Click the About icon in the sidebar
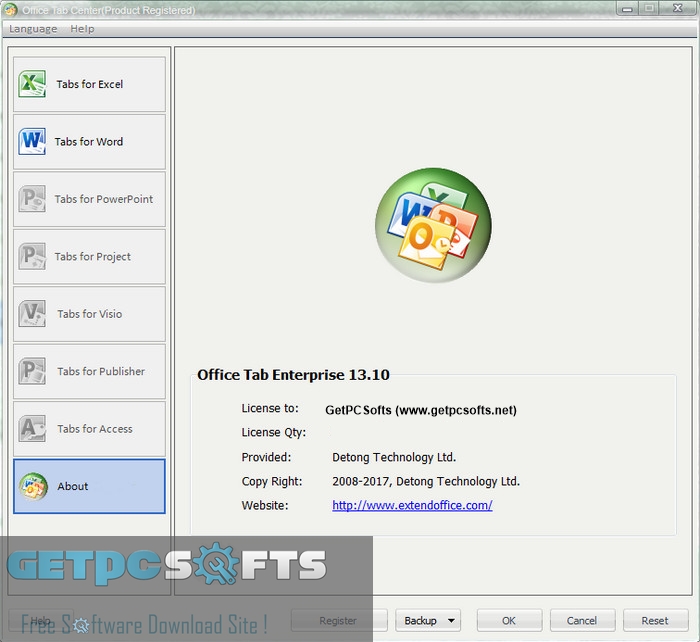 point(33,486)
